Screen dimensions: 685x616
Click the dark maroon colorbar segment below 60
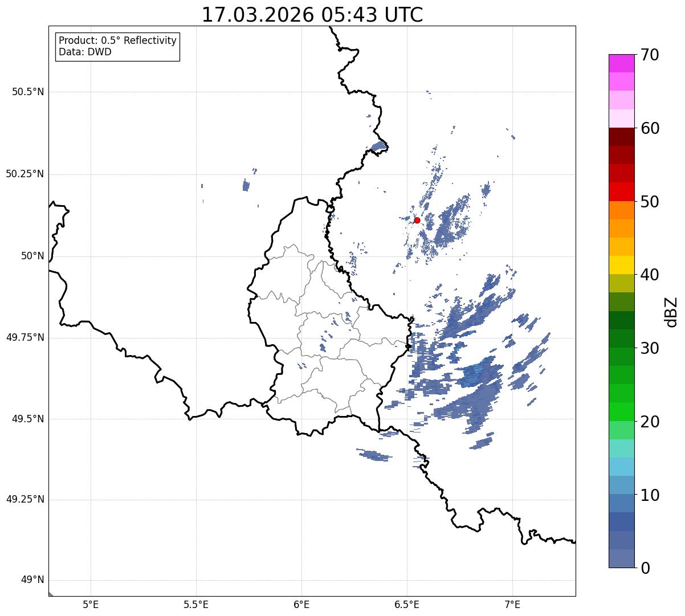622,137
